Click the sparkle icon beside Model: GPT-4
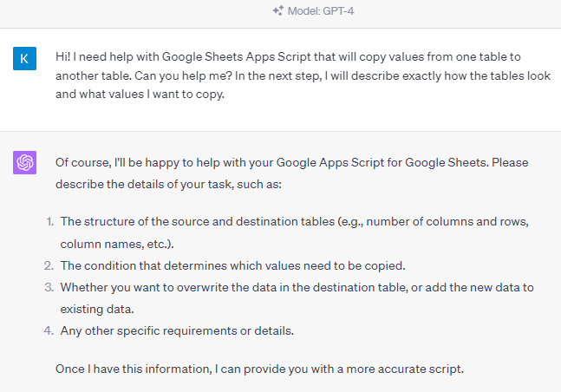Viewport: 561px width, 392px height. tap(278, 10)
